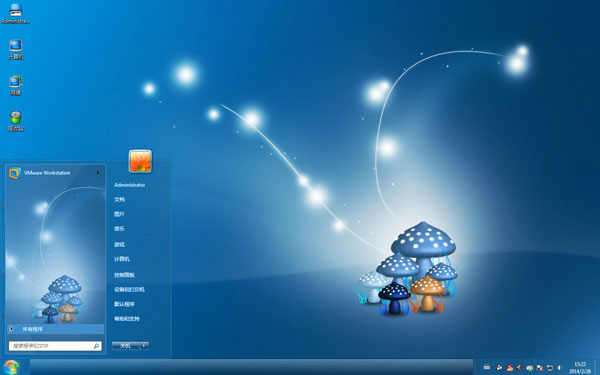600x375 pixels.
Task: Open the Administrator folder desktop icon
Action: (x=15, y=13)
